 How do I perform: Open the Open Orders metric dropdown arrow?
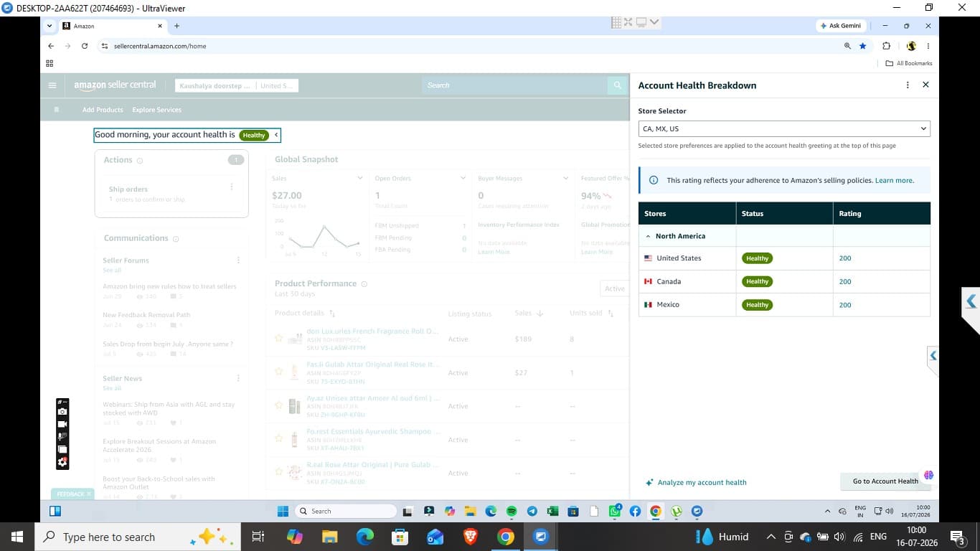coord(463,178)
